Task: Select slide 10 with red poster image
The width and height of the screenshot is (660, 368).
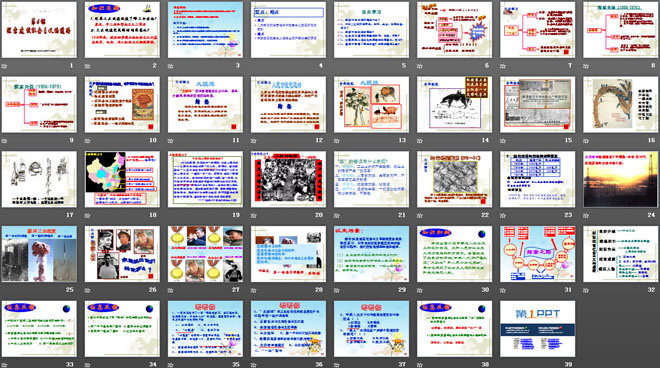Action: (122, 104)
